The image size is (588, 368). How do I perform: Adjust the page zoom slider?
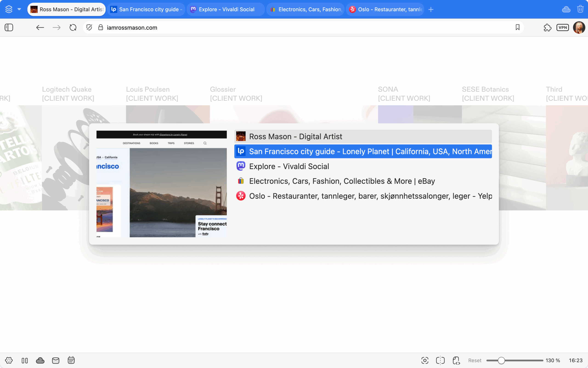coord(515,360)
